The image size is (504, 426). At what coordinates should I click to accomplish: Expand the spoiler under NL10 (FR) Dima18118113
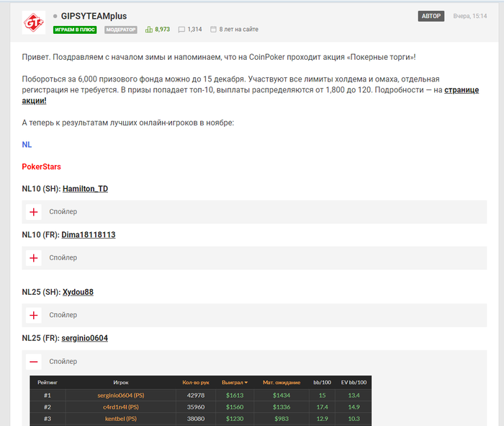click(34, 258)
